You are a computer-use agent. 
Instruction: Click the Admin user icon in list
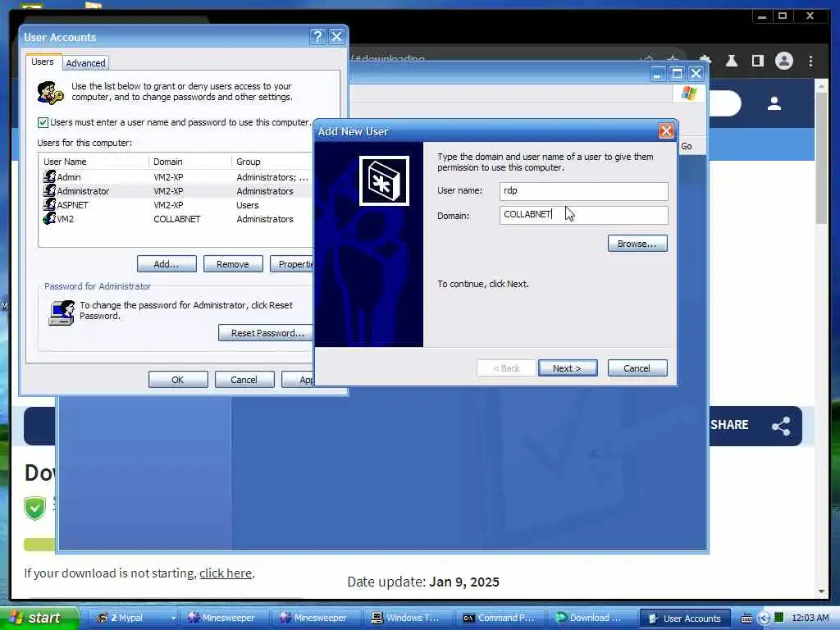(x=49, y=177)
